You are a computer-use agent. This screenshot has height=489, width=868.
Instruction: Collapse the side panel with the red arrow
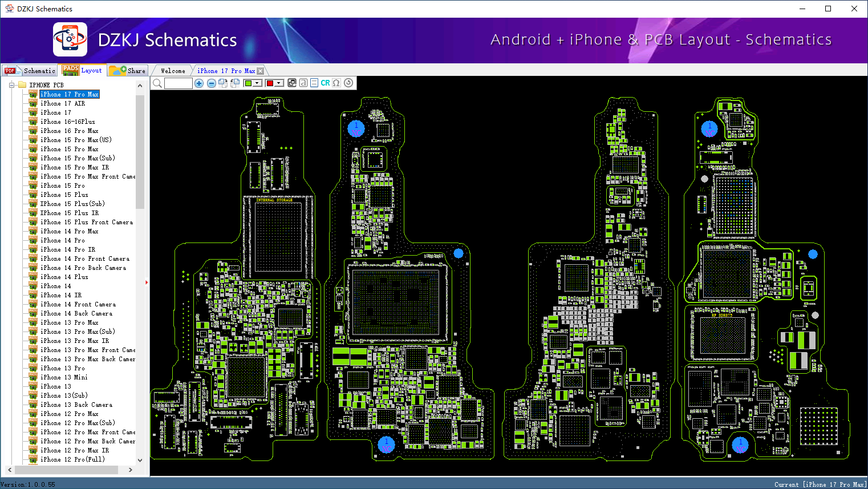tap(147, 282)
